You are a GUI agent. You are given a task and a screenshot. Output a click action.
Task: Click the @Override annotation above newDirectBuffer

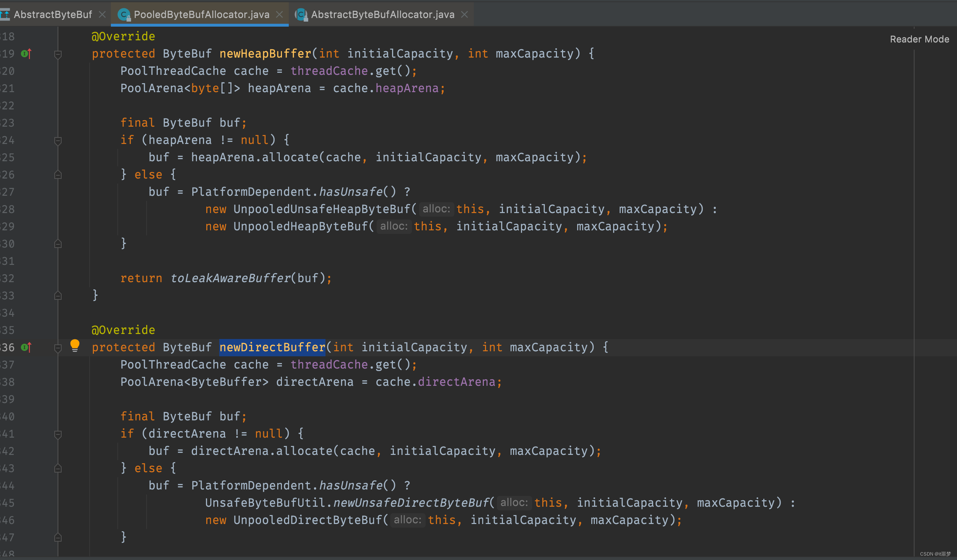(x=123, y=330)
